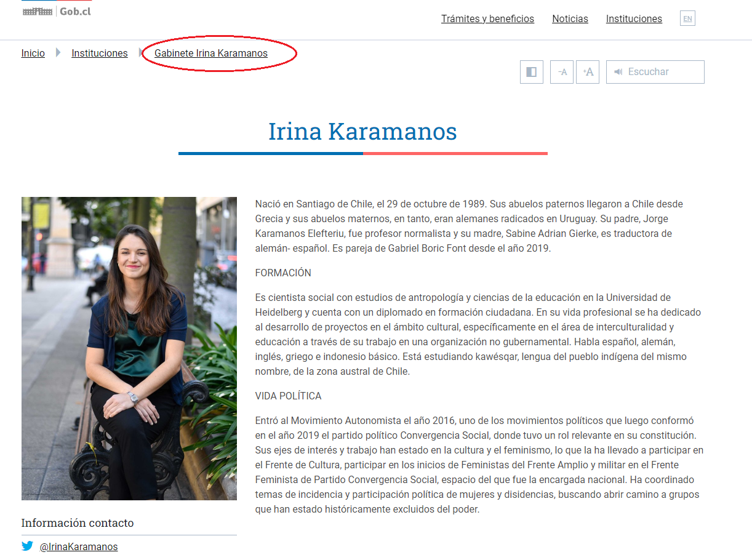Decrease font size with -A button
The width and height of the screenshot is (752, 560).
click(x=562, y=72)
